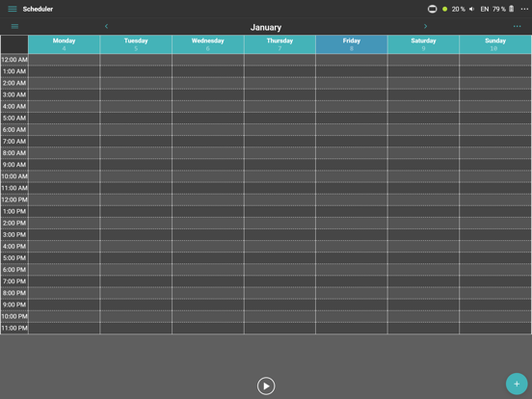Go to previous week arrow
Screen dimensions: 532x399
point(106,26)
